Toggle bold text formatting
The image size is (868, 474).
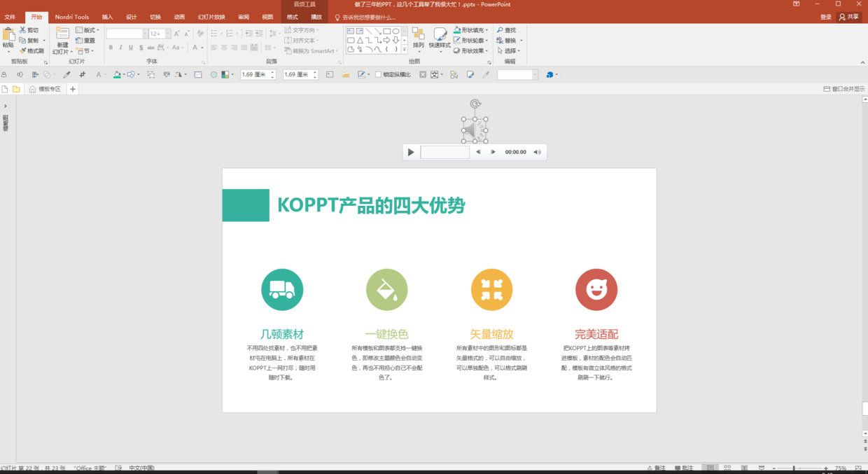click(x=111, y=48)
